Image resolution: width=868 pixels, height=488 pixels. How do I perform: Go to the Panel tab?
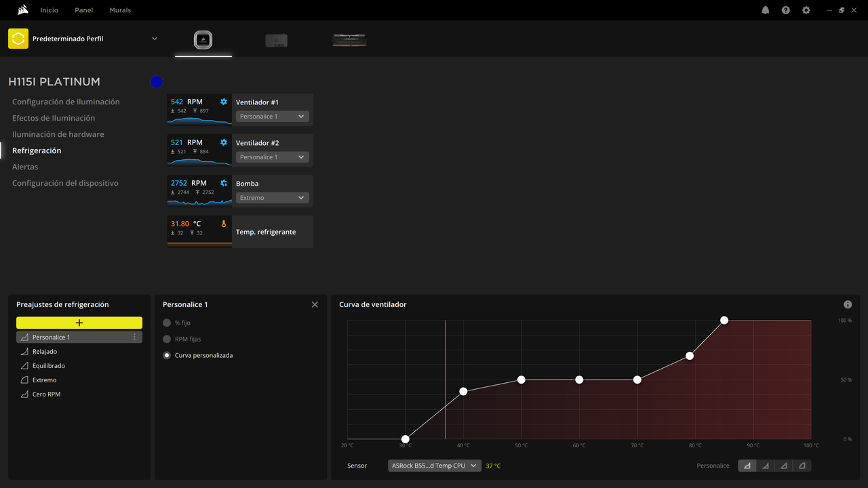(x=84, y=10)
